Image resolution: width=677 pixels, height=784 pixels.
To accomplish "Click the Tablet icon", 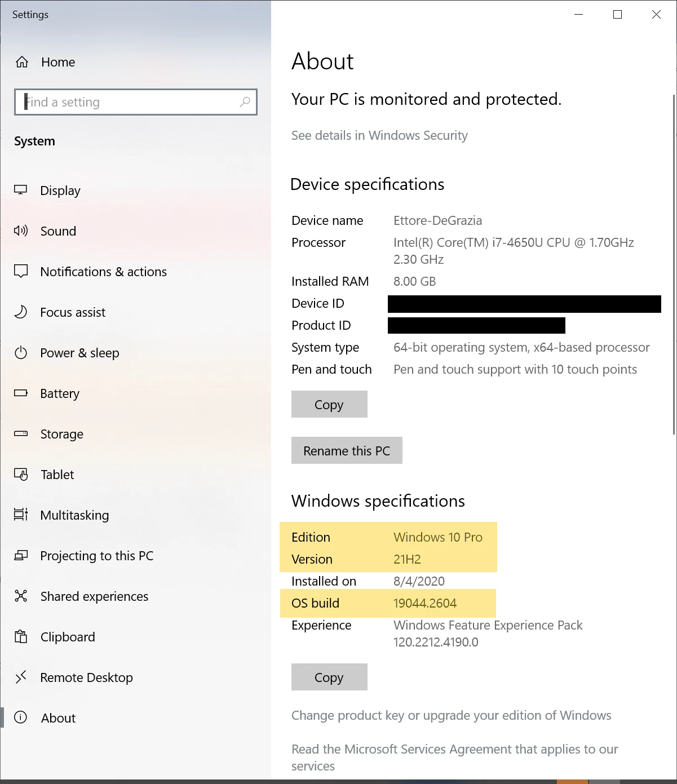I will click(x=21, y=475).
